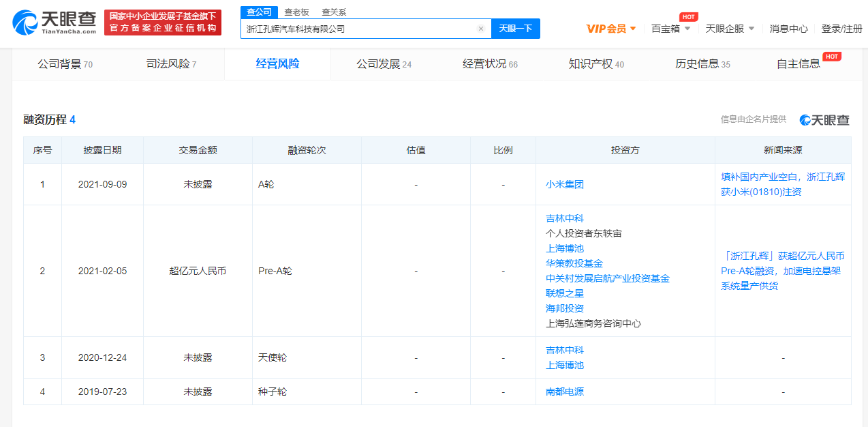This screenshot has width=868, height=427.
Task: Open the VIP会员 dropdown menu
Action: [x=611, y=29]
